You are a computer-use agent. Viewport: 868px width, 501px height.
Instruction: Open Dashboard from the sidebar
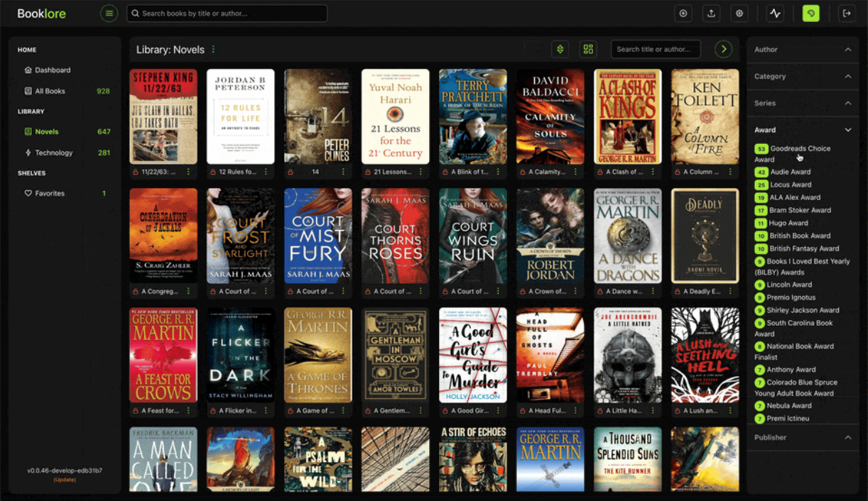(51, 70)
